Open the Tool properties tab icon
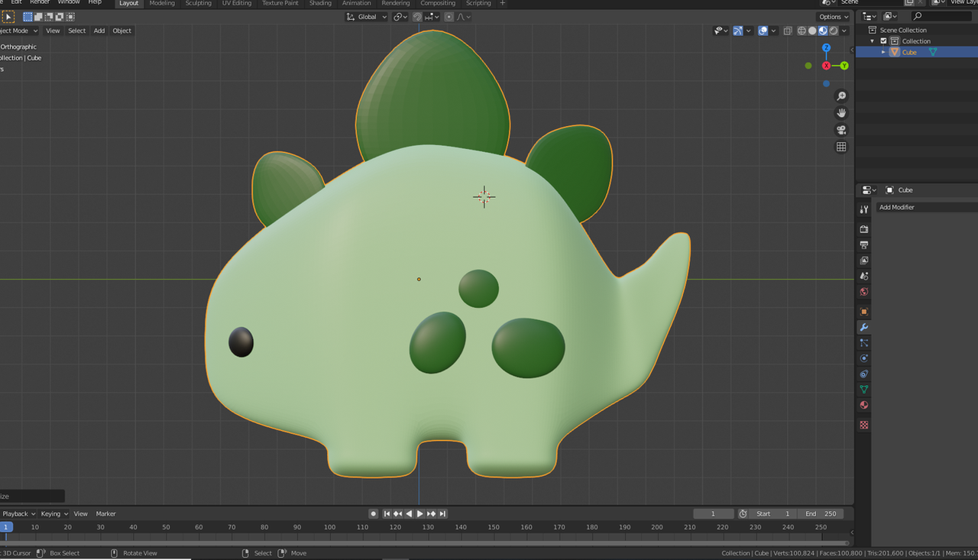Image resolution: width=978 pixels, height=560 pixels. tap(864, 209)
